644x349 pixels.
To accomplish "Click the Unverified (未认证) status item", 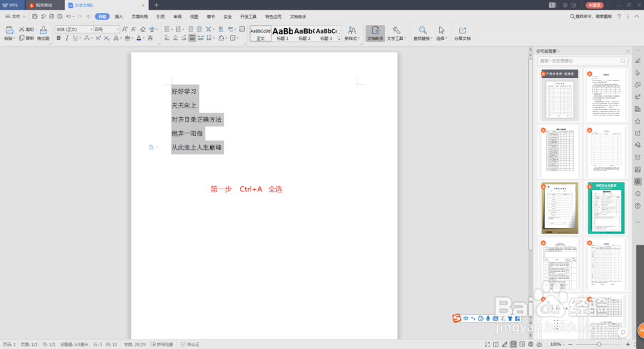I will (x=190, y=344).
